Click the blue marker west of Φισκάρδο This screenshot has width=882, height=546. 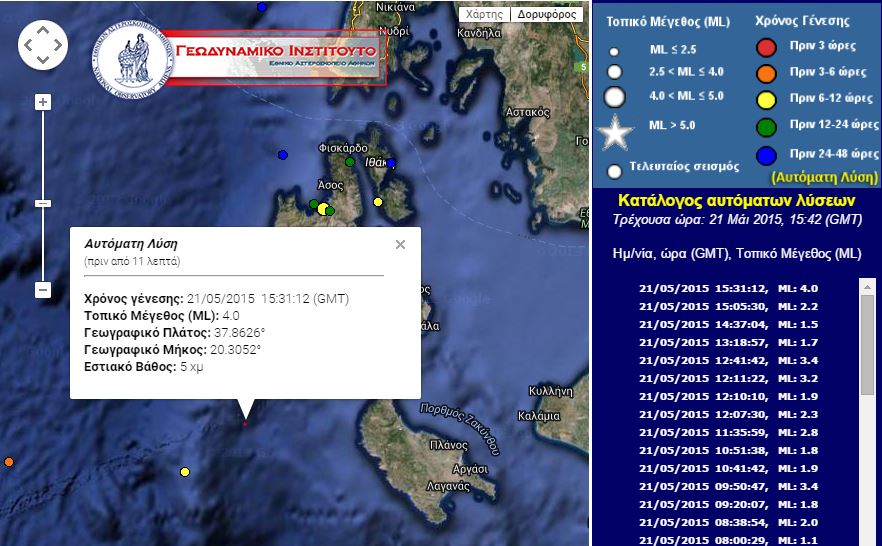click(283, 155)
